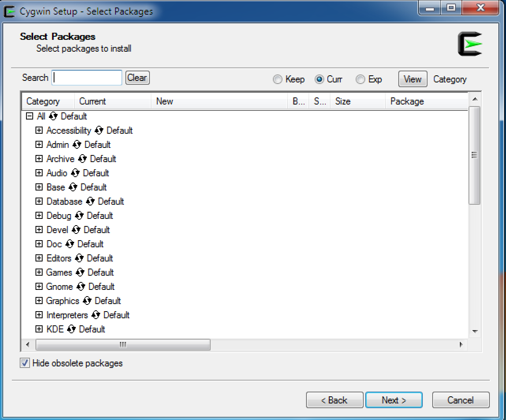
Task: Click the vertical scrollbar thumb
Action: coord(474,155)
